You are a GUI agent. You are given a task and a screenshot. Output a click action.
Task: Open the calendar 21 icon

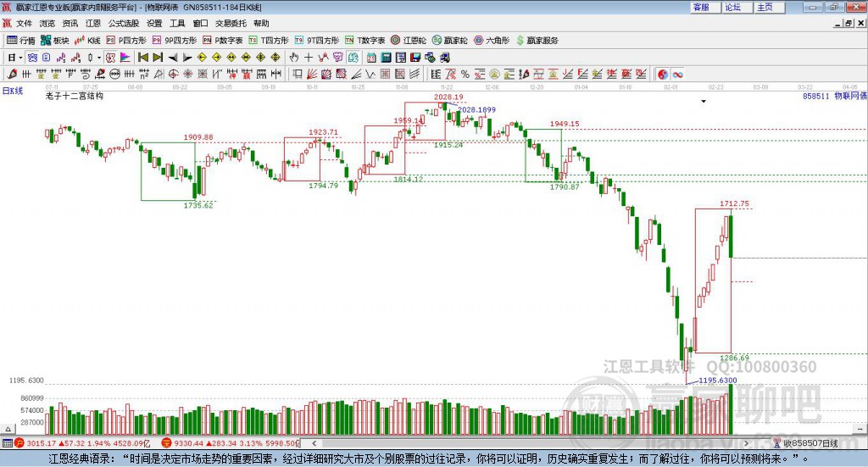[371, 58]
